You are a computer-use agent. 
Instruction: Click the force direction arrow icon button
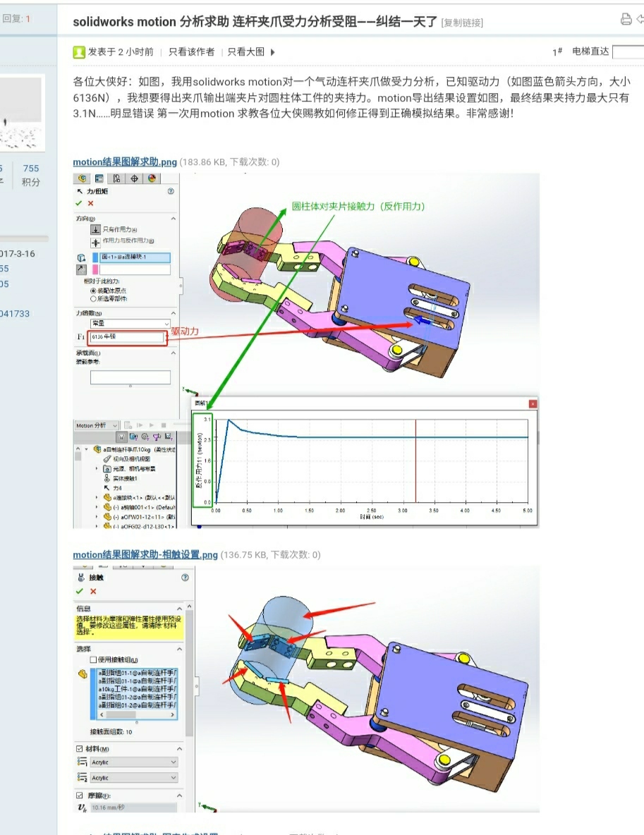pos(81,269)
